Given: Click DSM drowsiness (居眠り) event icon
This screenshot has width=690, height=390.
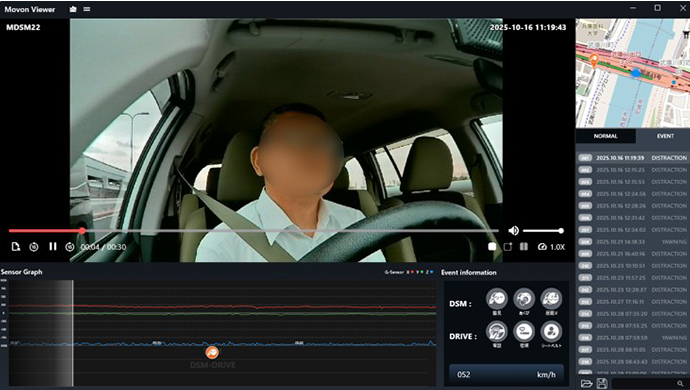Looking at the screenshot, I should coord(551,299).
